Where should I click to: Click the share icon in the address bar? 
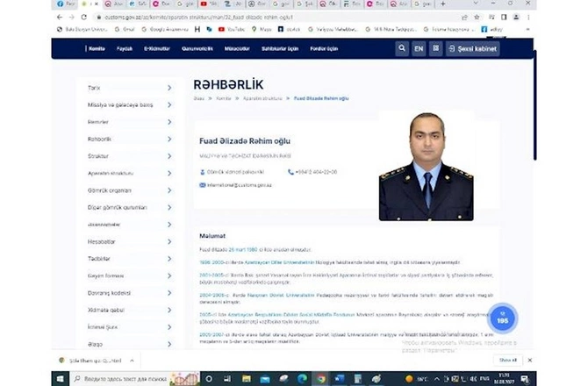coord(464,18)
